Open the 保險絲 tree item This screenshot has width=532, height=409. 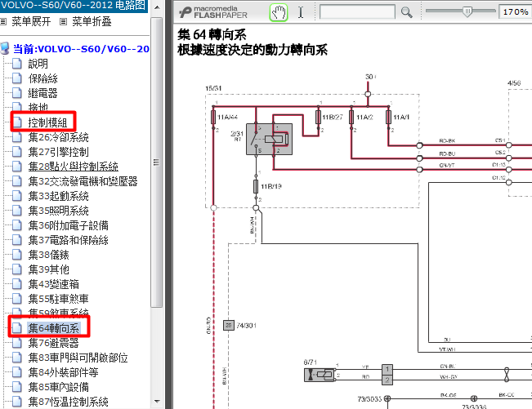[42, 78]
